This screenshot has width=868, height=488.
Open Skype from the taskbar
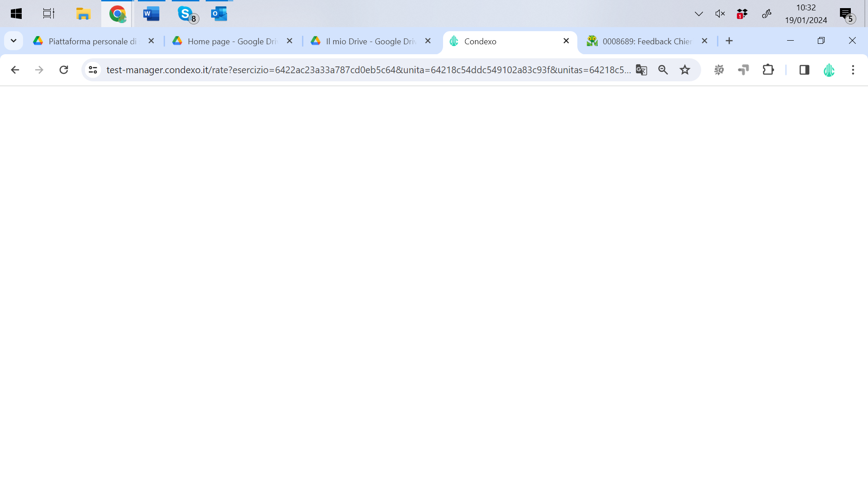(185, 14)
